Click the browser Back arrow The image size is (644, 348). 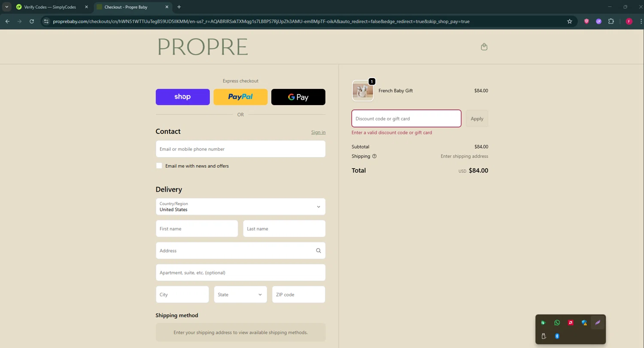click(7, 21)
